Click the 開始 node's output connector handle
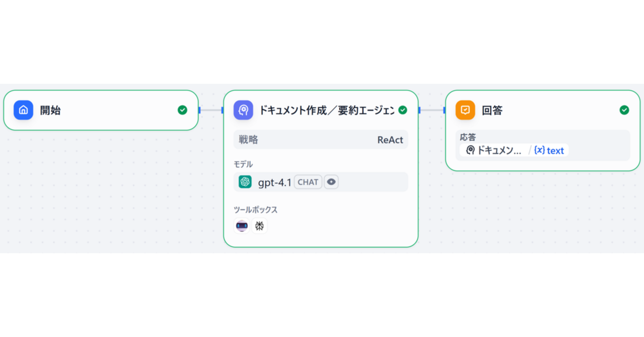The width and height of the screenshot is (644, 337). pyautogui.click(x=199, y=110)
